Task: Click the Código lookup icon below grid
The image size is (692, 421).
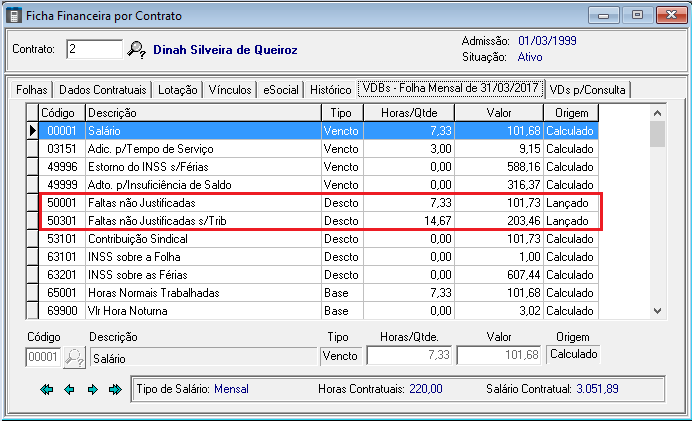Action: tap(74, 356)
